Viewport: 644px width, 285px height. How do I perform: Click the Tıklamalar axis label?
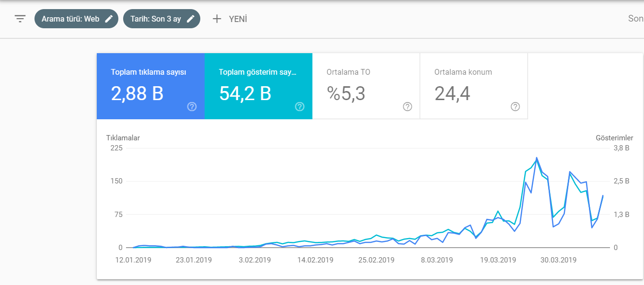coord(123,138)
